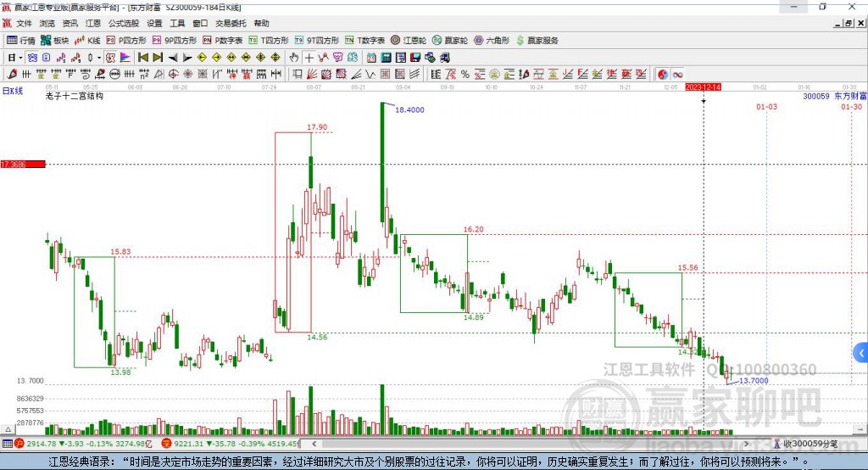Image resolution: width=868 pixels, height=470 pixels.
Task: Open the P四方形 square tool
Action: coord(126,41)
